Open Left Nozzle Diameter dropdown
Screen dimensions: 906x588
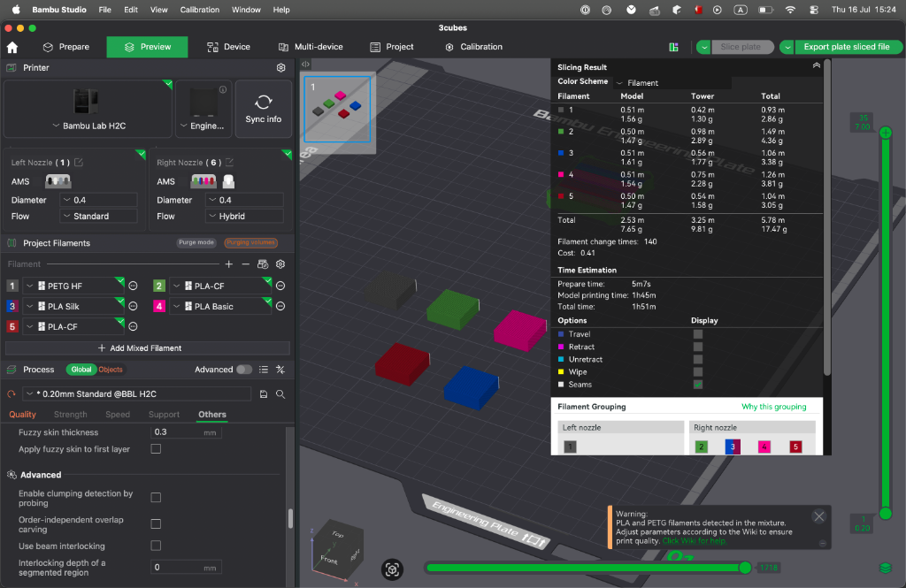99,200
